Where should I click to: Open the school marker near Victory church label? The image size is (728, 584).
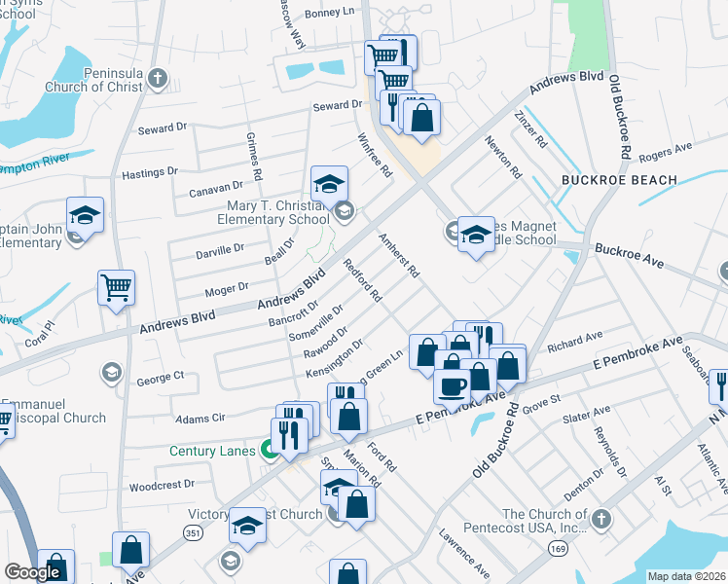[247, 527]
